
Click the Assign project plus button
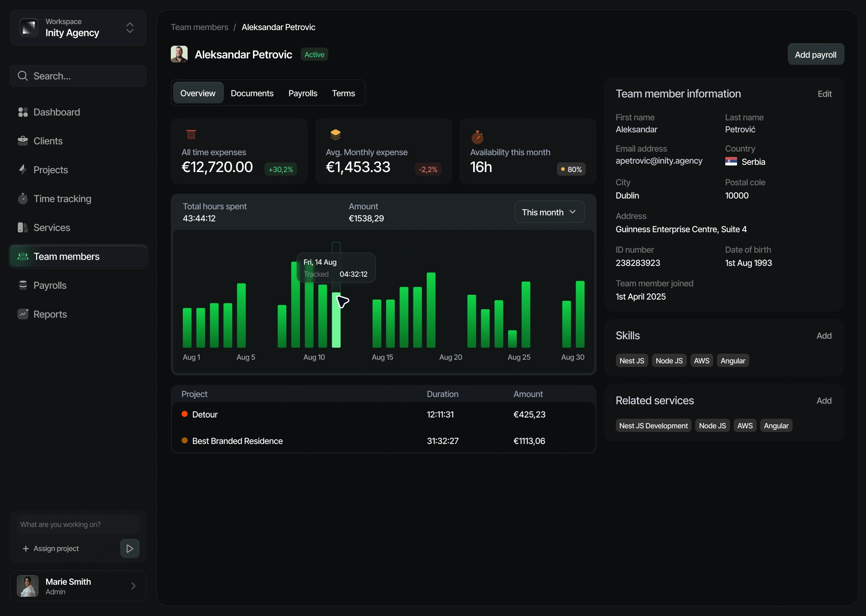tap(26, 548)
